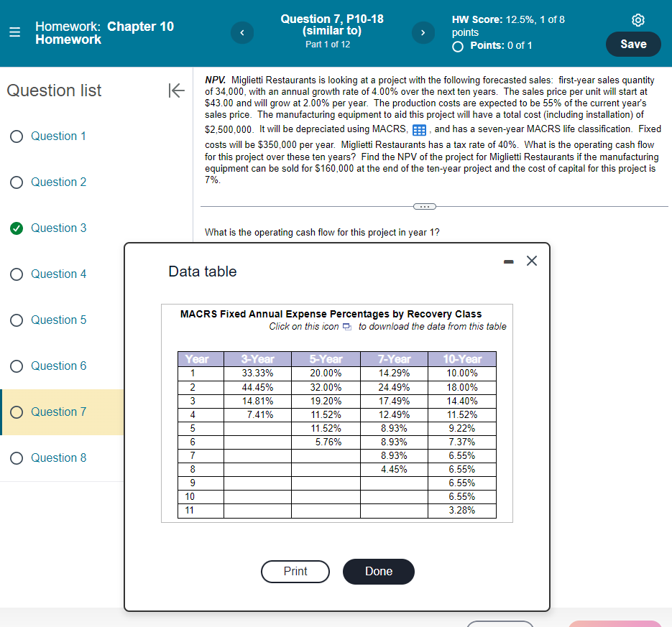Click the download data icon in the Data table
The image size is (672, 627).
point(347,326)
